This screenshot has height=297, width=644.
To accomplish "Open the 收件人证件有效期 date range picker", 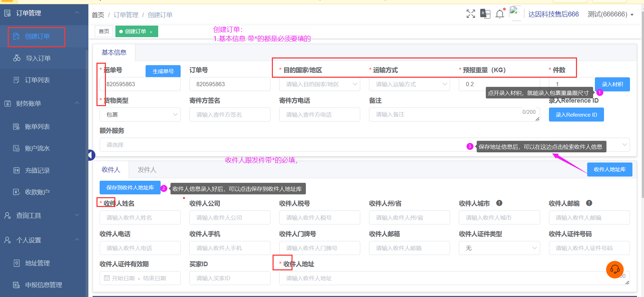I will tap(140, 278).
